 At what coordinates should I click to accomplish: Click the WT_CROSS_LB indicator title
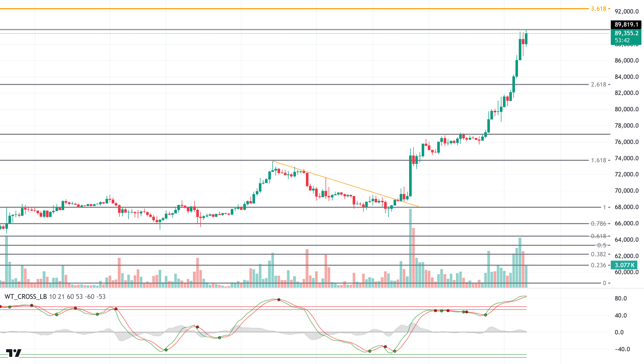26,297
